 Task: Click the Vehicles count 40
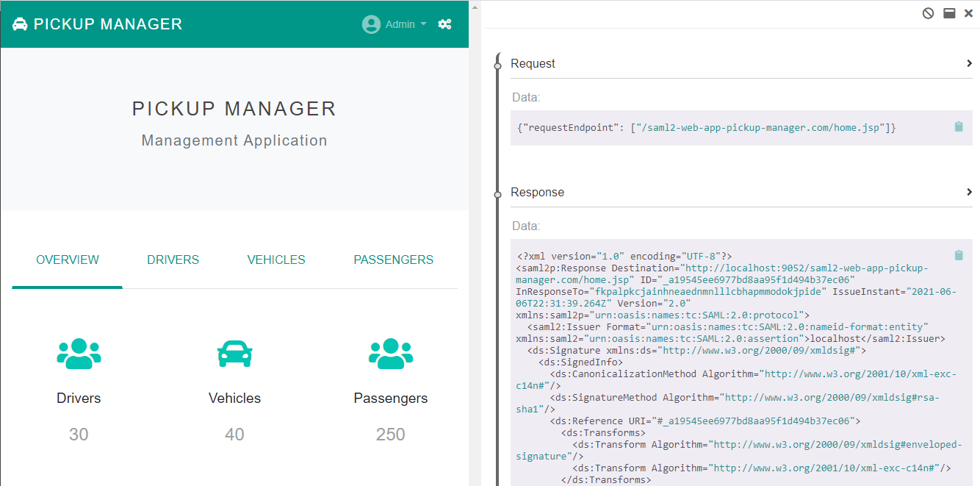click(234, 435)
